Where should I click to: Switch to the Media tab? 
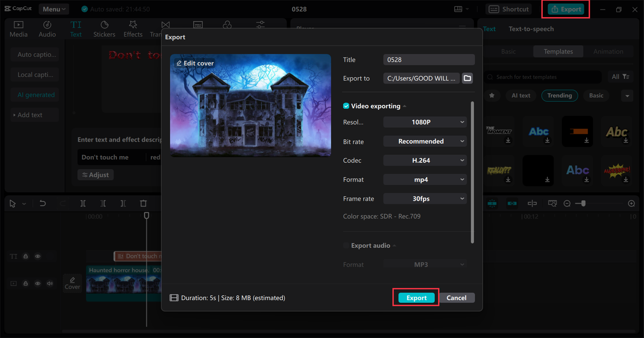pyautogui.click(x=19, y=29)
